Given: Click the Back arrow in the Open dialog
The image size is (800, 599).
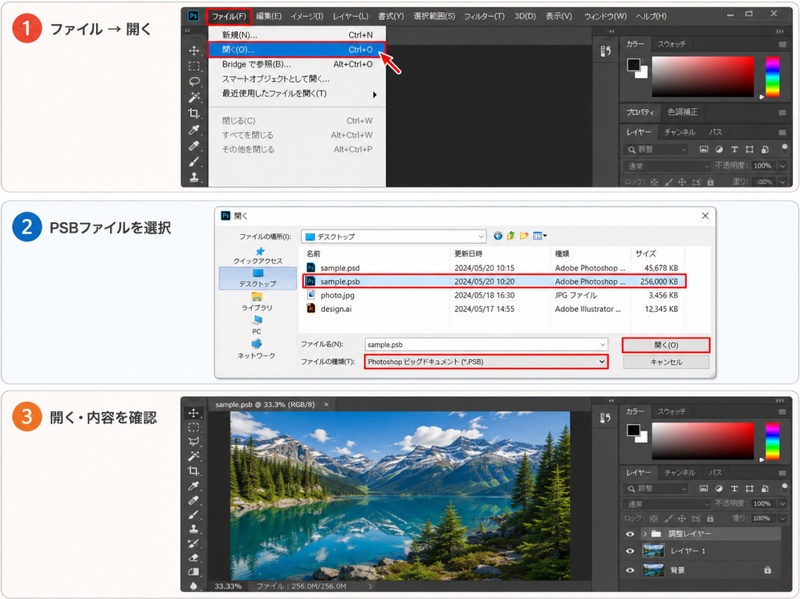Looking at the screenshot, I should [498, 236].
